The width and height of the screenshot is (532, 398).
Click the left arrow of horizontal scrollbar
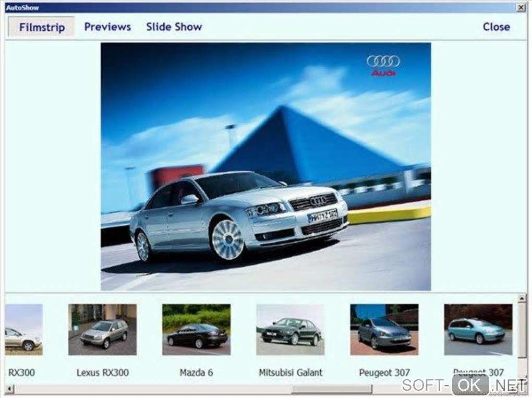click(10, 389)
